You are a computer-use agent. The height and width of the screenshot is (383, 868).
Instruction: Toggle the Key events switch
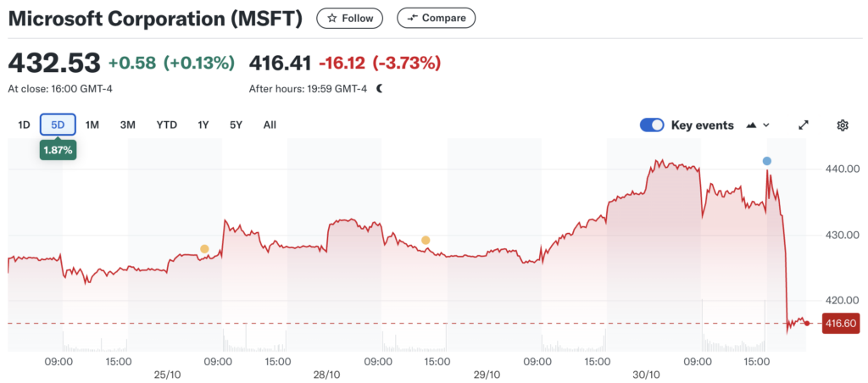click(652, 125)
